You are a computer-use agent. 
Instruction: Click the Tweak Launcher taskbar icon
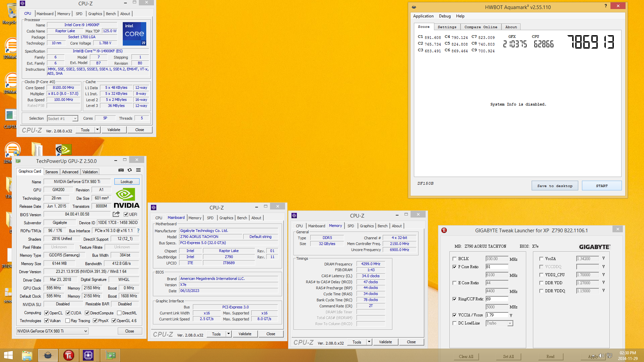coord(68,355)
